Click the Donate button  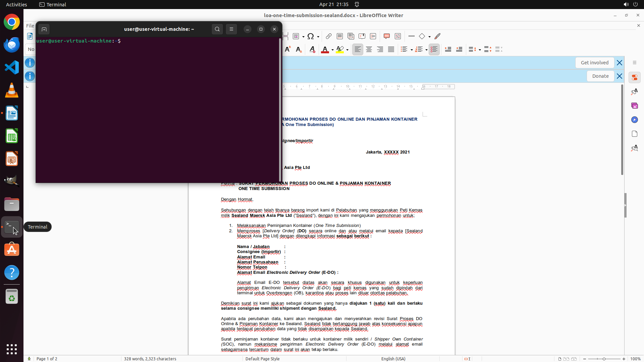[600, 76]
